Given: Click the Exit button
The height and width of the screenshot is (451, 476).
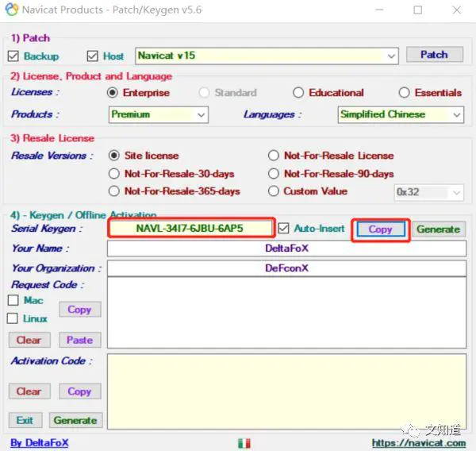Looking at the screenshot, I should pyautogui.click(x=25, y=420).
